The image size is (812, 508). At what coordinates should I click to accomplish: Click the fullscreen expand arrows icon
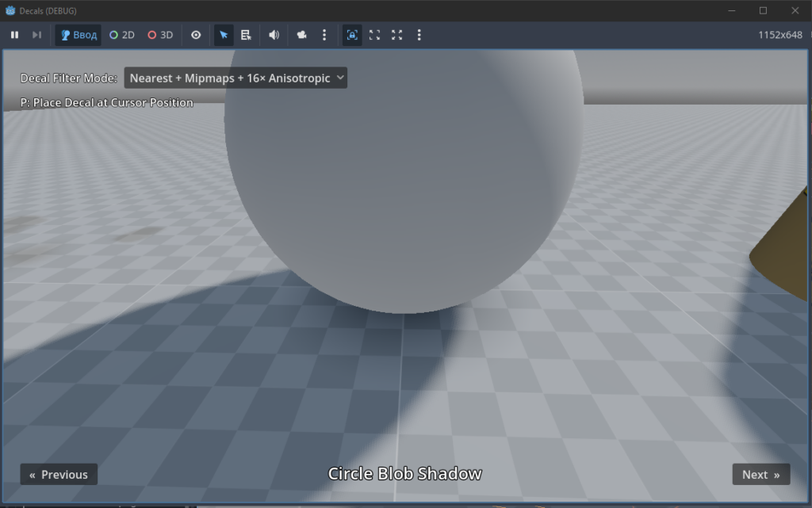point(396,35)
